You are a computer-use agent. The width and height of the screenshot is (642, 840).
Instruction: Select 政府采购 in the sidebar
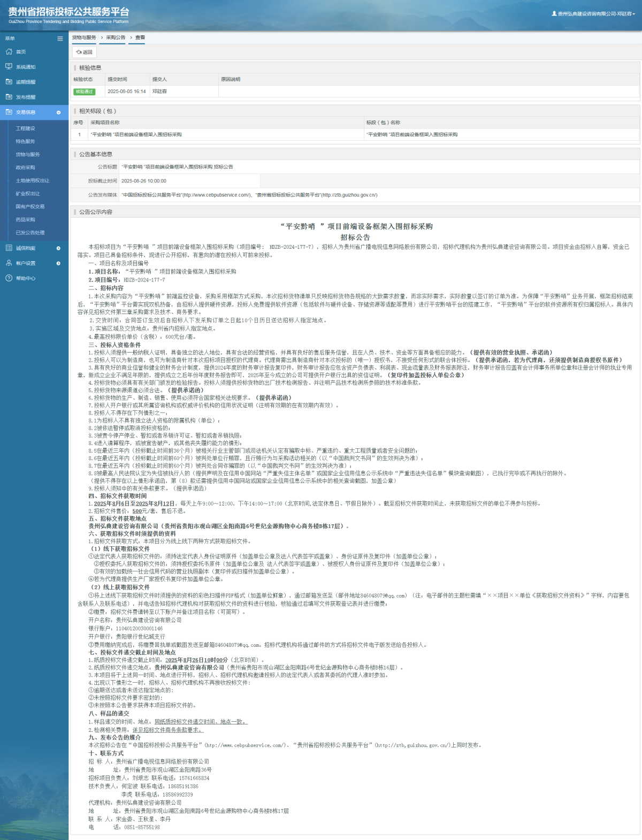tap(25, 167)
